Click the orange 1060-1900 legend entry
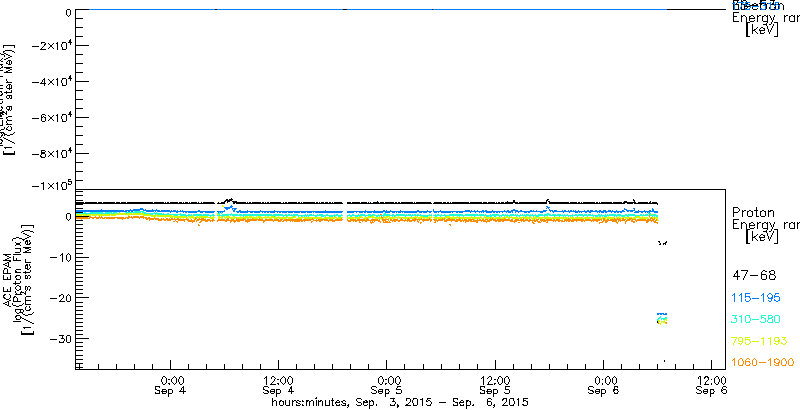The width and height of the screenshot is (800, 410). coord(763,363)
